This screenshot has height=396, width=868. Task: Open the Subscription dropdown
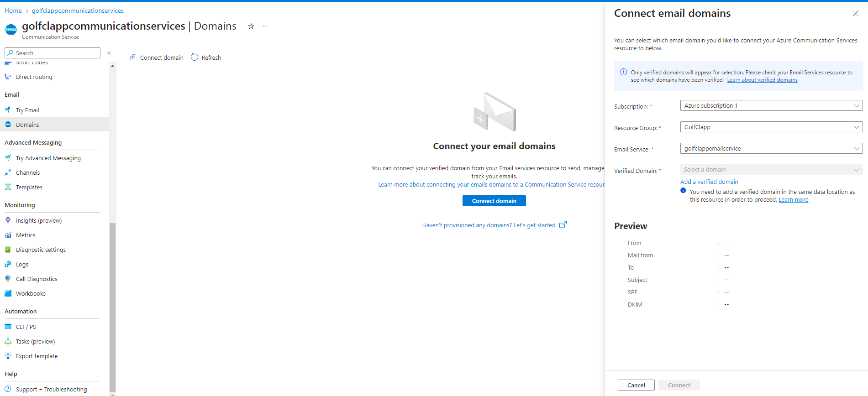click(771, 105)
